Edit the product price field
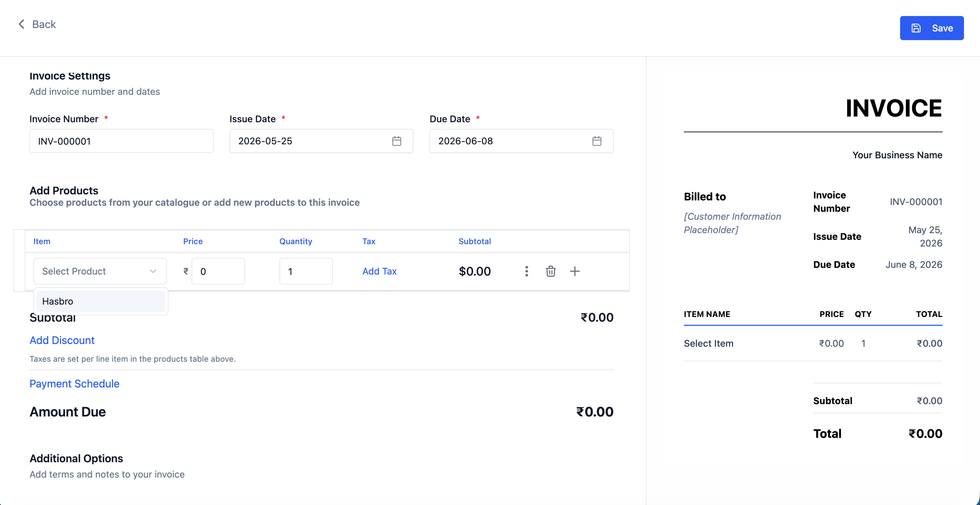 (x=218, y=271)
